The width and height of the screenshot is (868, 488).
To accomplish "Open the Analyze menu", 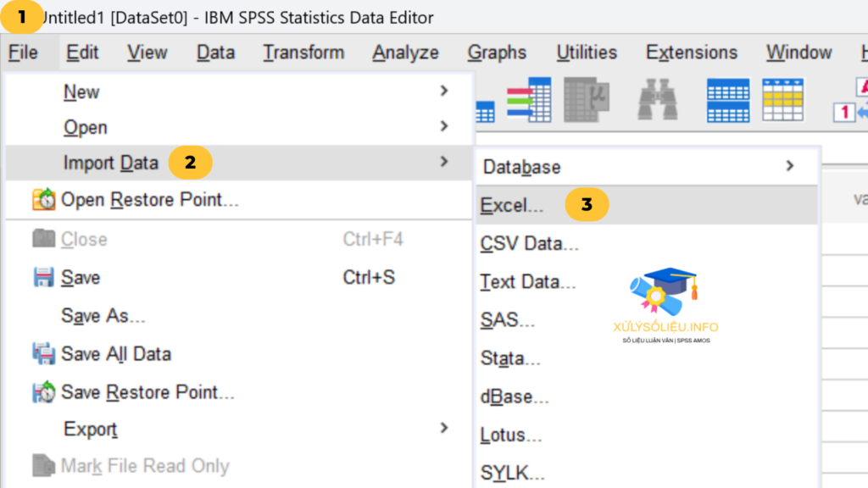I will 405,53.
